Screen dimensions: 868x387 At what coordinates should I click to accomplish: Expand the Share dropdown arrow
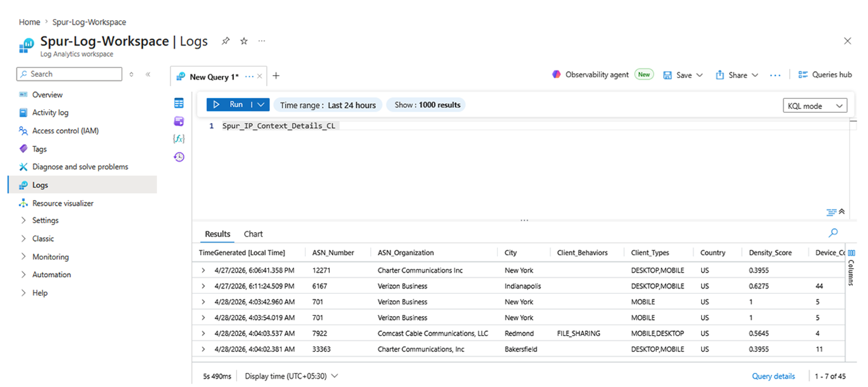[x=755, y=75]
